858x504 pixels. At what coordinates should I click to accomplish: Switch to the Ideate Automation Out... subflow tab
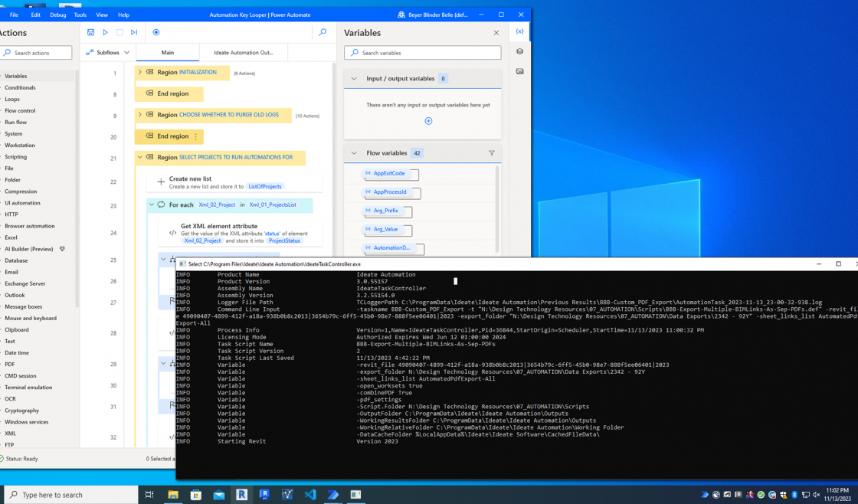(x=243, y=53)
